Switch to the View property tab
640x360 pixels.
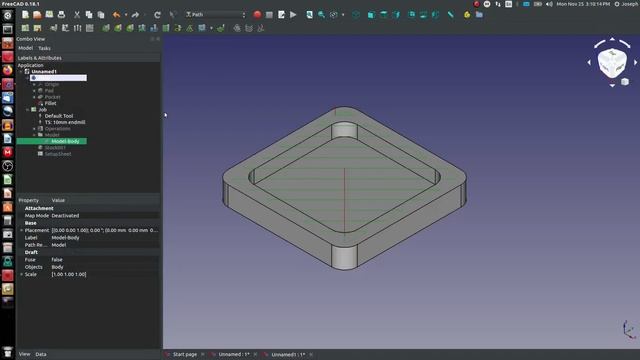[24, 354]
